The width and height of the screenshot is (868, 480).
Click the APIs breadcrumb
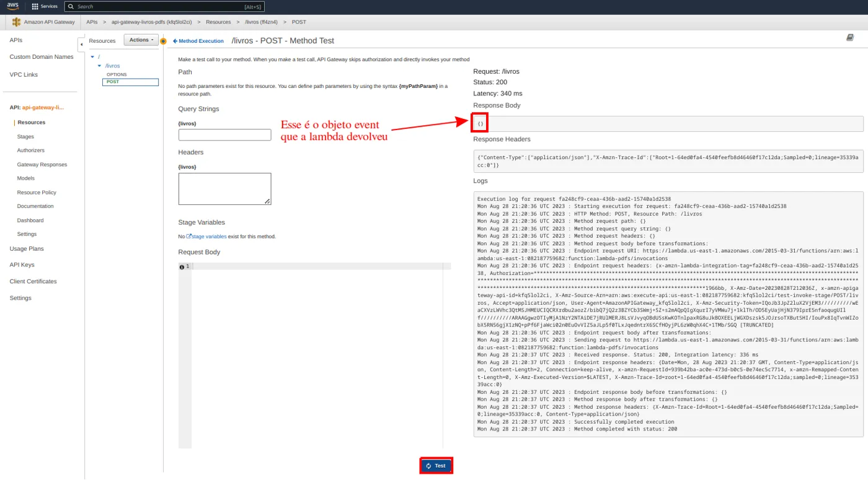(x=92, y=22)
